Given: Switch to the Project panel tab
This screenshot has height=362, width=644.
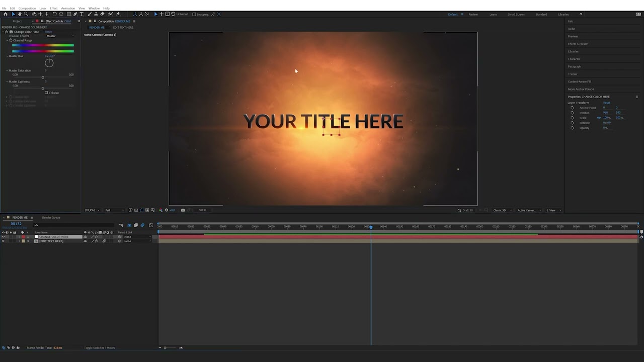Looking at the screenshot, I should [x=17, y=21].
